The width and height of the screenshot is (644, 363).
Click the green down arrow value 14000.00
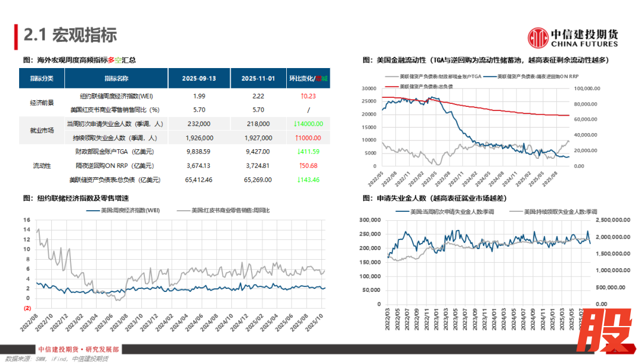coord(308,124)
